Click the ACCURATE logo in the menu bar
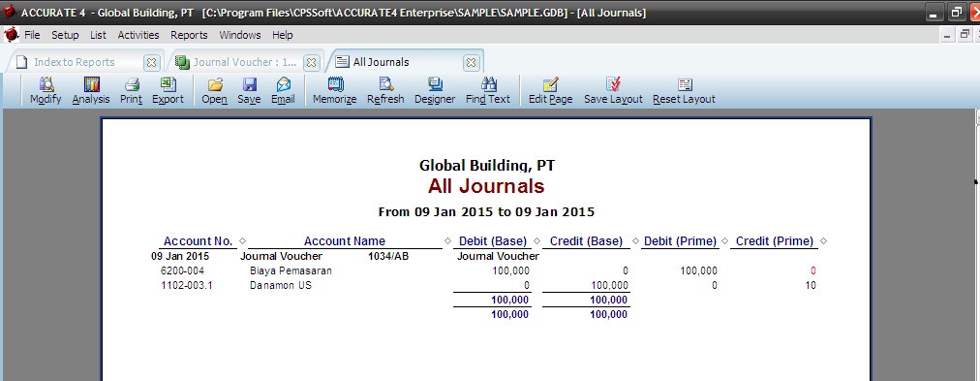Screen dimensions: 980x381 tap(11, 34)
